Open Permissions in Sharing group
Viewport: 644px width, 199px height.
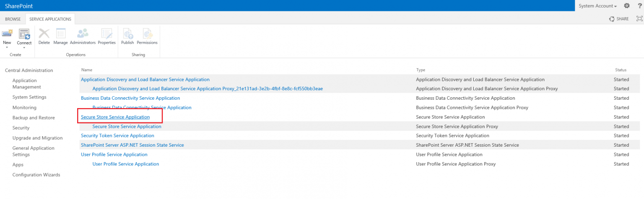tap(147, 34)
